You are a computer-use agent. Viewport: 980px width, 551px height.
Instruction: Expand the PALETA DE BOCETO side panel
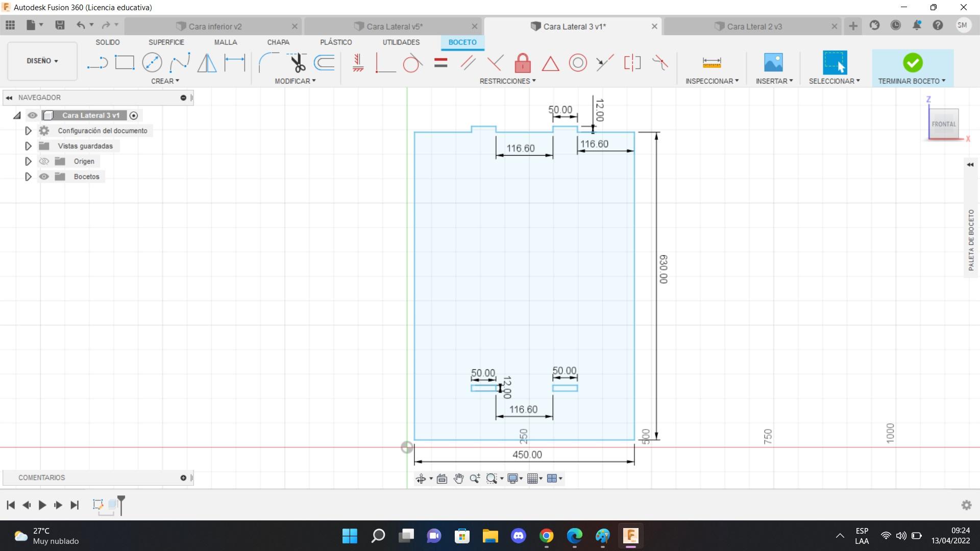(970, 165)
